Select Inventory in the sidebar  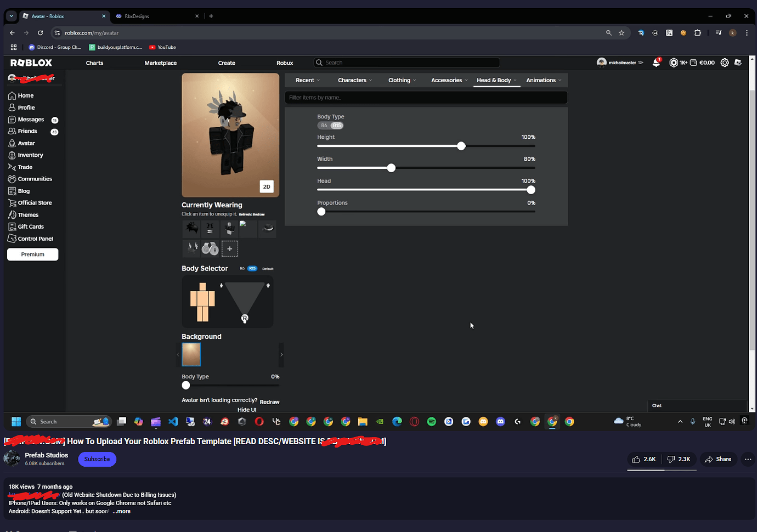(x=26, y=155)
